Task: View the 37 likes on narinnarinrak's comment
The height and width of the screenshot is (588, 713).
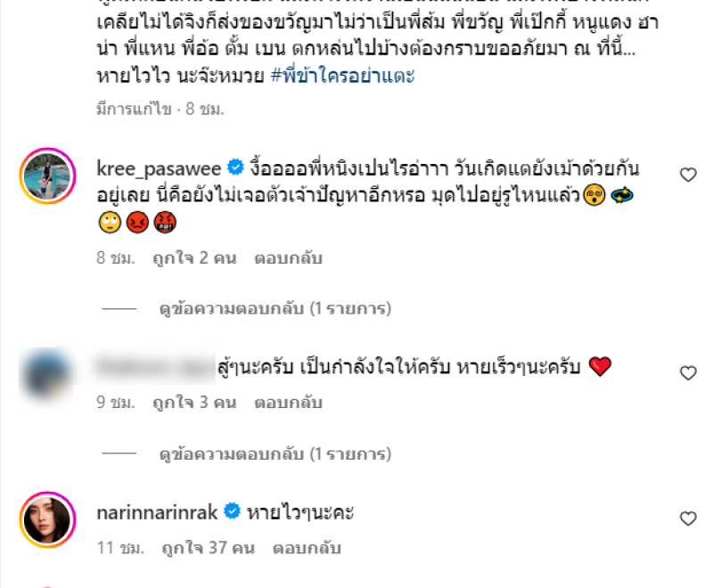Action: click(209, 548)
